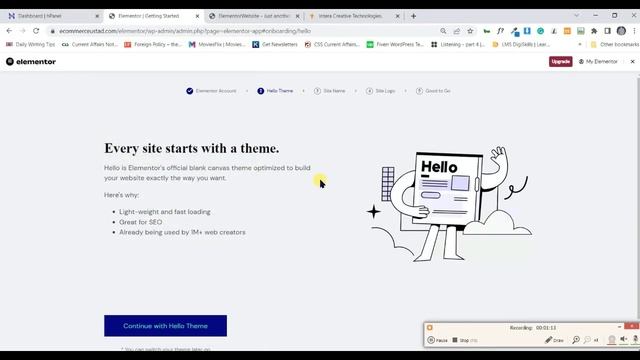Click the zoom magnifier icon in address bar
640x360 pixels.
tap(443, 31)
